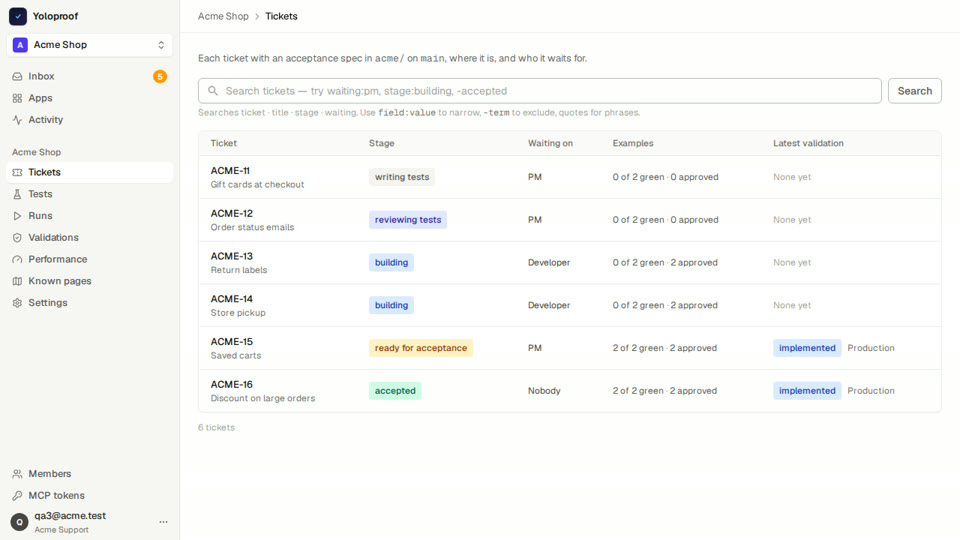The image size is (960, 540).
Task: Click the Stage column header
Action: pos(381,143)
